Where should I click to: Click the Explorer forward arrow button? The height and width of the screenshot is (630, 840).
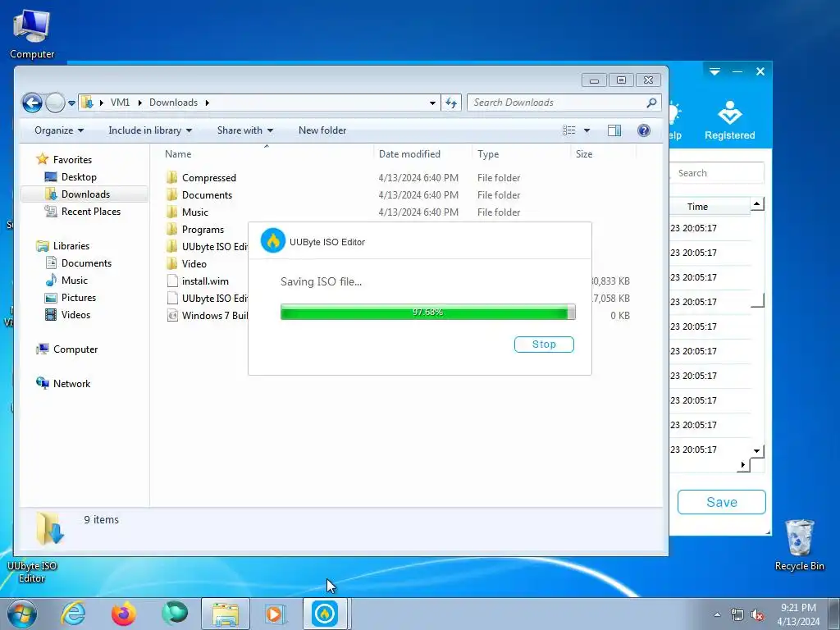point(55,103)
